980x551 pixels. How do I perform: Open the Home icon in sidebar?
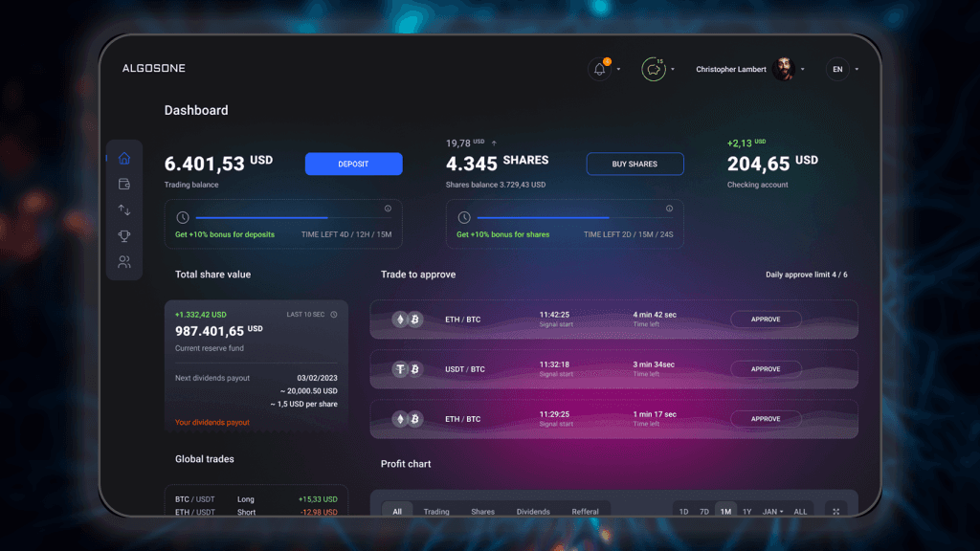pyautogui.click(x=124, y=159)
